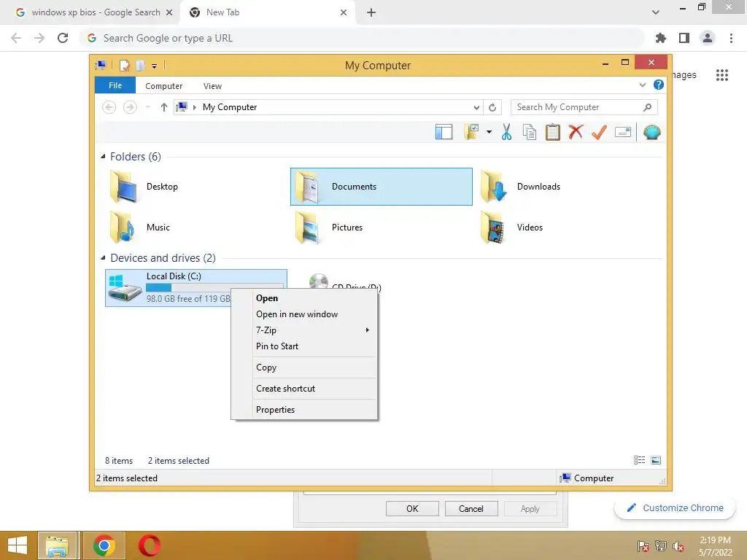The width and height of the screenshot is (747, 560).
Task: Click the Windows Start button
Action: pos(18,545)
